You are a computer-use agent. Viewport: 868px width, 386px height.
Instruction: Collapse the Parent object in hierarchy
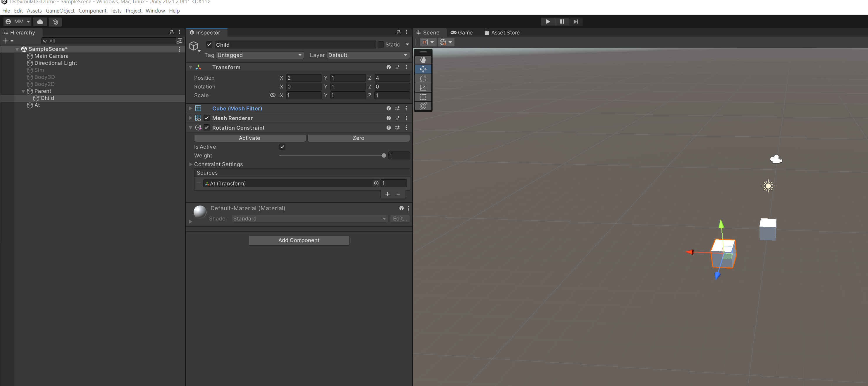click(23, 91)
